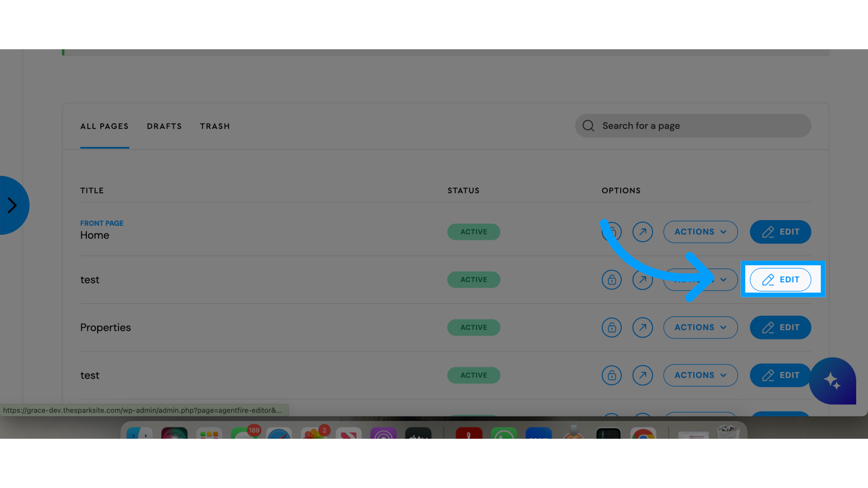868x488 pixels.
Task: Click the lock icon for bottom test page
Action: click(x=612, y=375)
